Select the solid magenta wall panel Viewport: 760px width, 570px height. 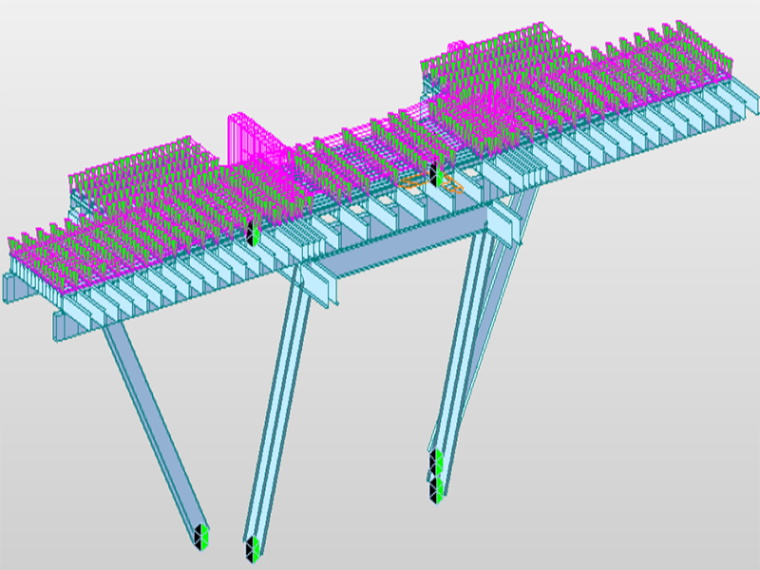tap(250, 140)
